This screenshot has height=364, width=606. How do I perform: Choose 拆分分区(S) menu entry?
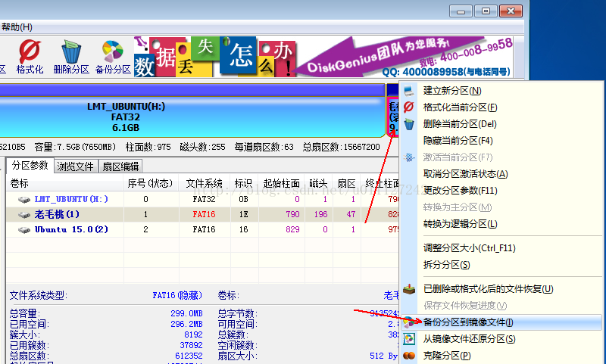pyautogui.click(x=501, y=265)
